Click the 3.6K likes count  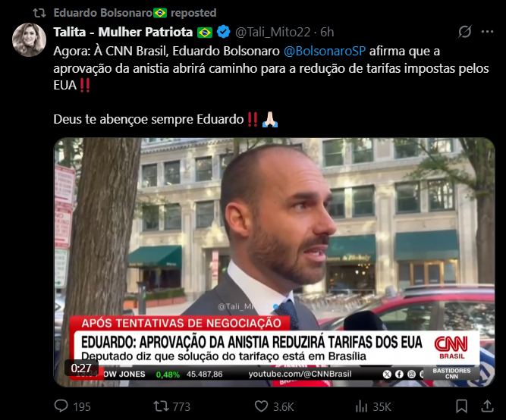point(283,407)
